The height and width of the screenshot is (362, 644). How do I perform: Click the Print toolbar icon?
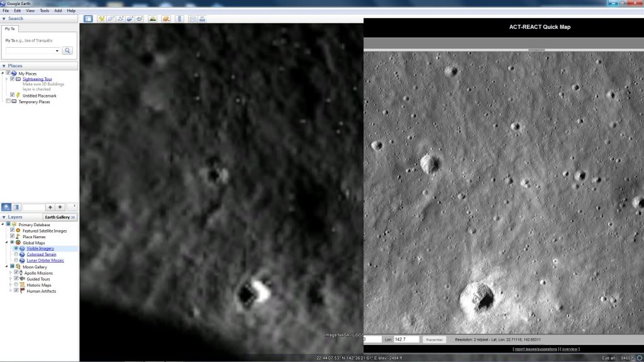click(x=202, y=18)
